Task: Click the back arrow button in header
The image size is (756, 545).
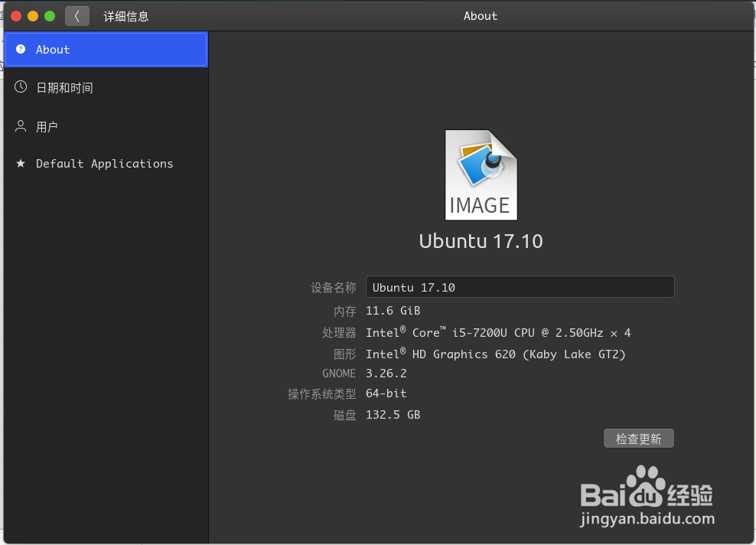Action: coord(77,16)
